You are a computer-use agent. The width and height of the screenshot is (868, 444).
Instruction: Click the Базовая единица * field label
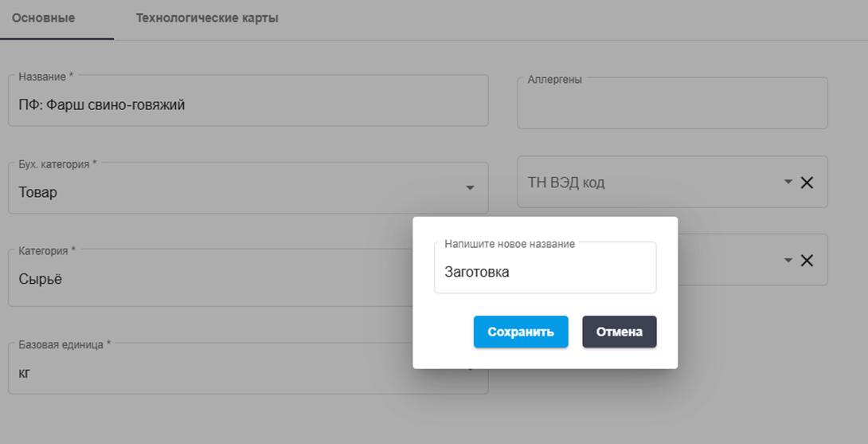tap(65, 344)
